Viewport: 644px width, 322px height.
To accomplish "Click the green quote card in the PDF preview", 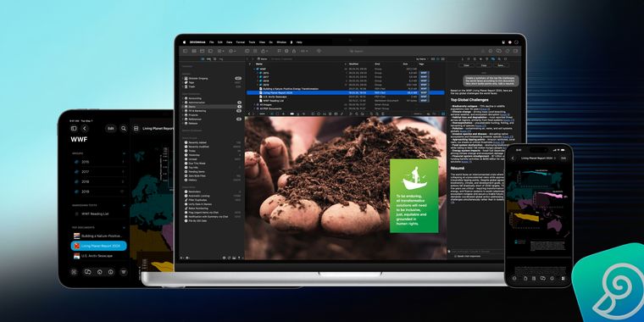I will (414, 196).
